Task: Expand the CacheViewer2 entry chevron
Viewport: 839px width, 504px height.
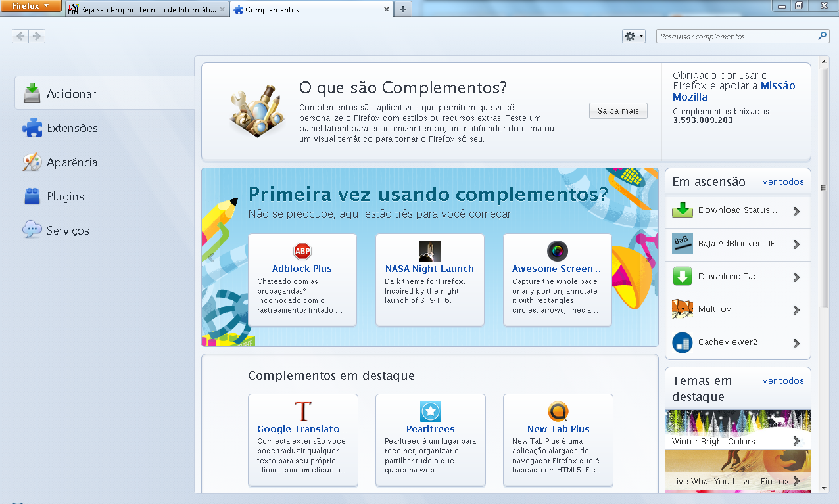Action: (x=796, y=343)
